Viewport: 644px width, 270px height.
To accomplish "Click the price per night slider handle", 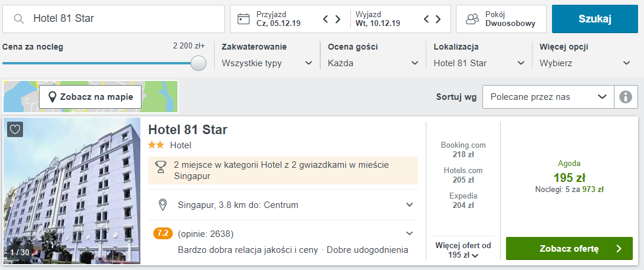I will (199, 63).
